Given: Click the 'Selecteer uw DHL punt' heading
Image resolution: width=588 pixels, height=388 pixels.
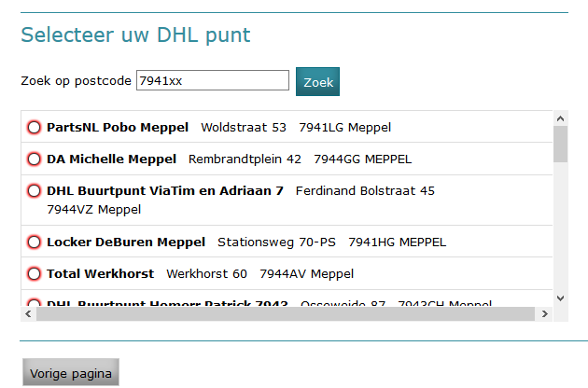Looking at the screenshot, I should click(135, 35).
